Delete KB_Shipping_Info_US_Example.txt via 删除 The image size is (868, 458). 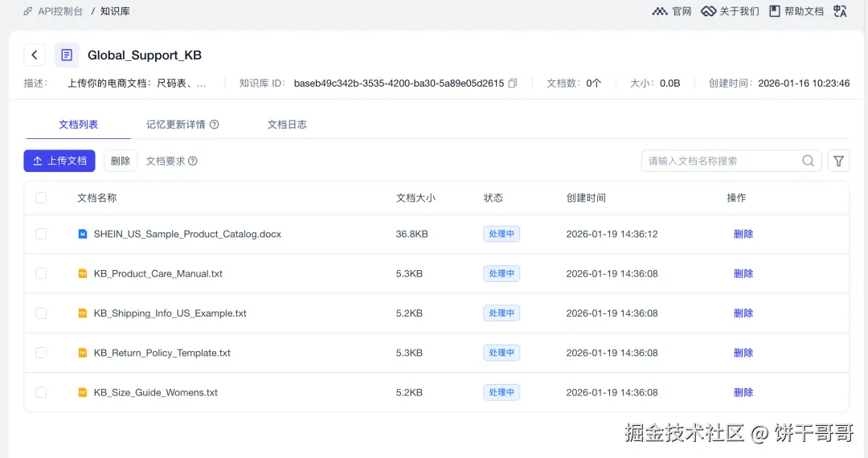point(743,313)
